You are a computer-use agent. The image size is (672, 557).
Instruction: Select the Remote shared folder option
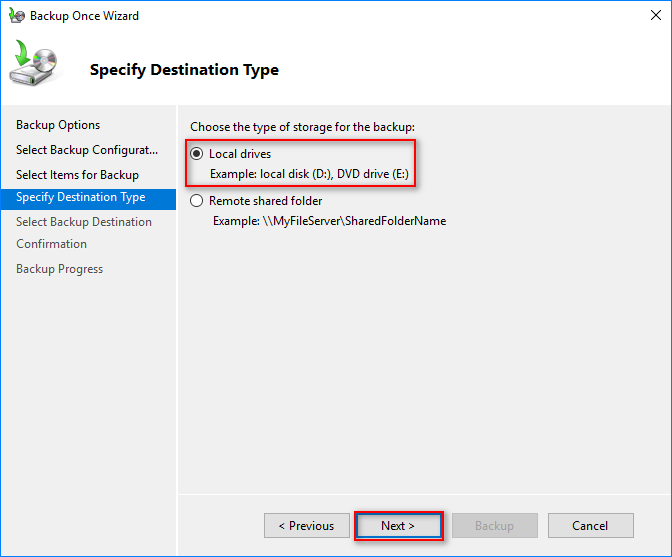click(197, 201)
